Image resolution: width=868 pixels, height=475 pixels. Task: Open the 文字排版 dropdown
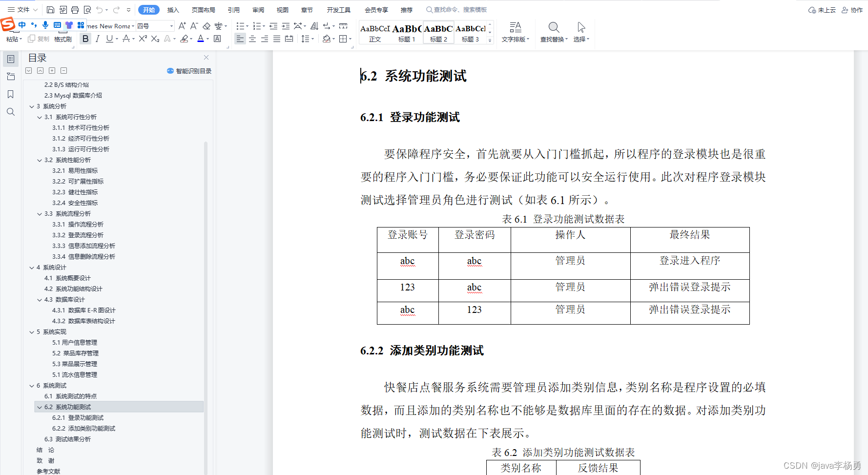click(516, 39)
